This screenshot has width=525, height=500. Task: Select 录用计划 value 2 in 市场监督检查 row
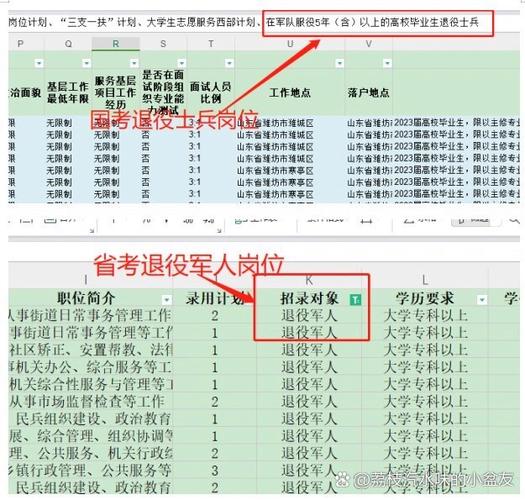pos(215,402)
